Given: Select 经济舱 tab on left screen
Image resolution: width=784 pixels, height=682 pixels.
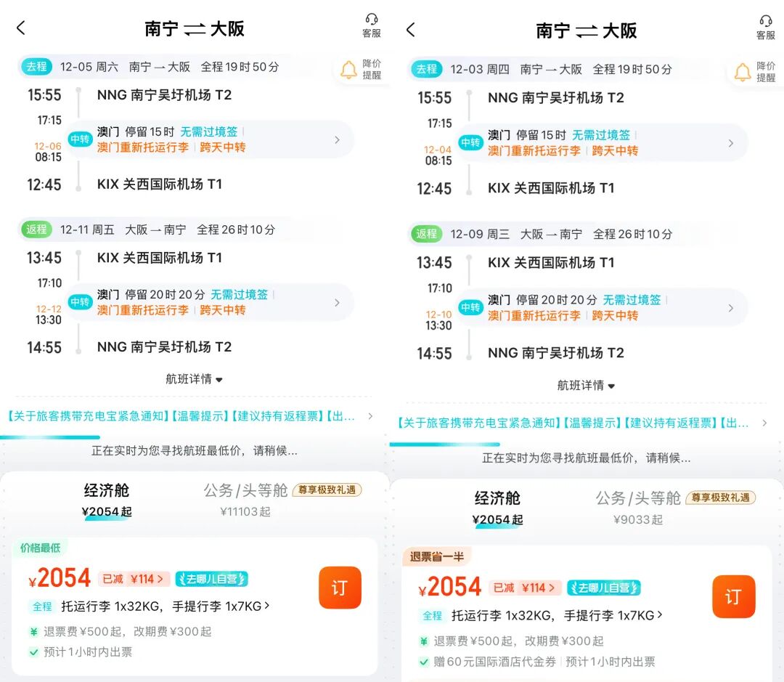Looking at the screenshot, I should (107, 500).
